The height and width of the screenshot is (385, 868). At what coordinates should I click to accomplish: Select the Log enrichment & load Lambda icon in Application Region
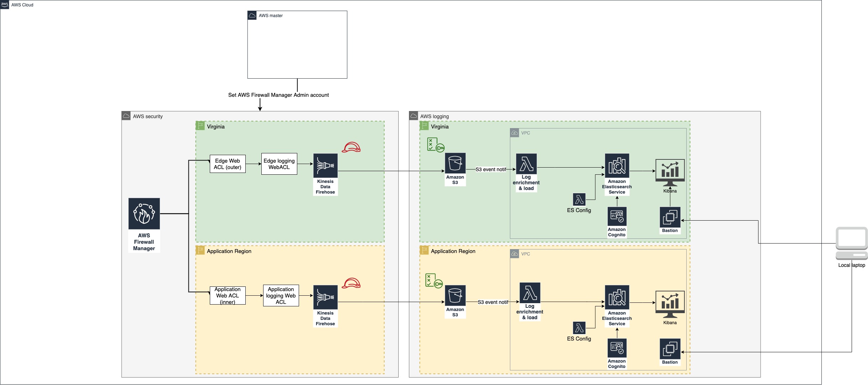pyautogui.click(x=530, y=293)
